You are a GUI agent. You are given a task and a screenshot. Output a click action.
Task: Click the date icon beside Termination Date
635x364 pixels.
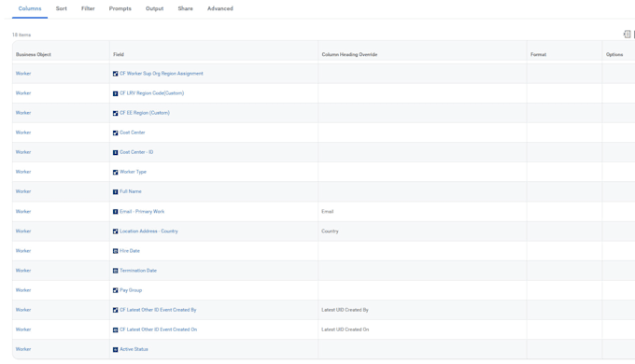click(116, 271)
